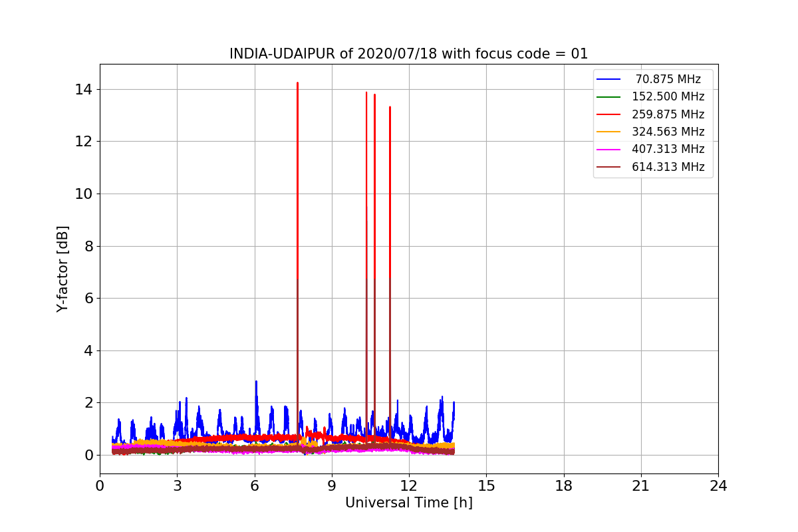798x532 pixels.
Task: Click the Y-factor [dB] axis label
Action: pyautogui.click(x=63, y=269)
